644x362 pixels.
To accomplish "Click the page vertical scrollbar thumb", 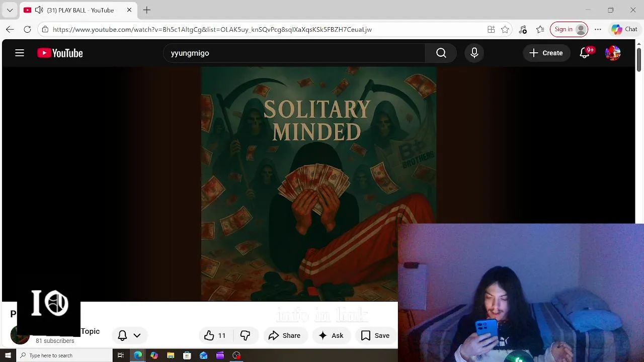I will point(639,60).
